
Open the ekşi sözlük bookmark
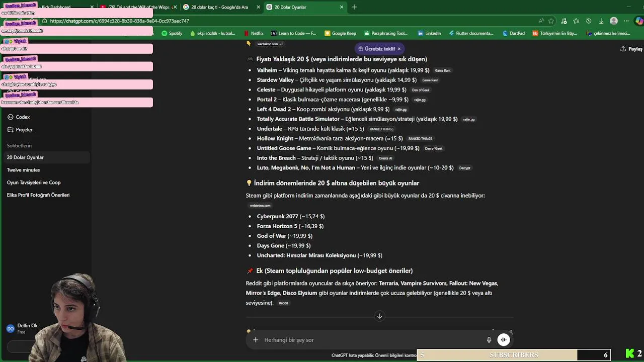[x=213, y=33]
